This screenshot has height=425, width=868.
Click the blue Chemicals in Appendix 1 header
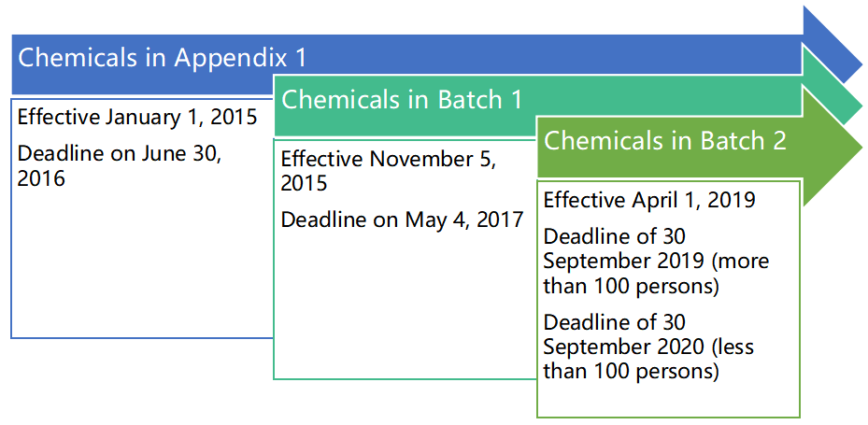coord(162,58)
